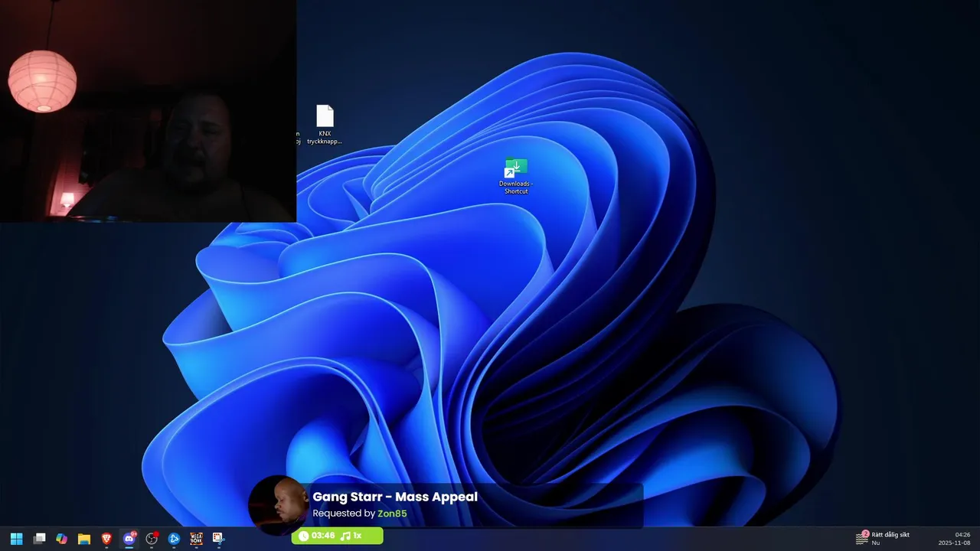The image size is (980, 551).
Task: Open Megabonk game from the taskbar
Action: [196, 539]
